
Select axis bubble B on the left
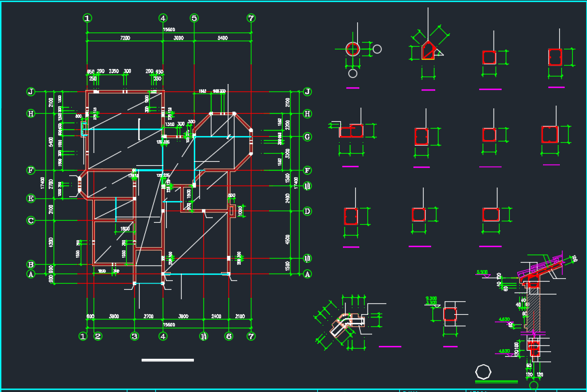[31, 265]
